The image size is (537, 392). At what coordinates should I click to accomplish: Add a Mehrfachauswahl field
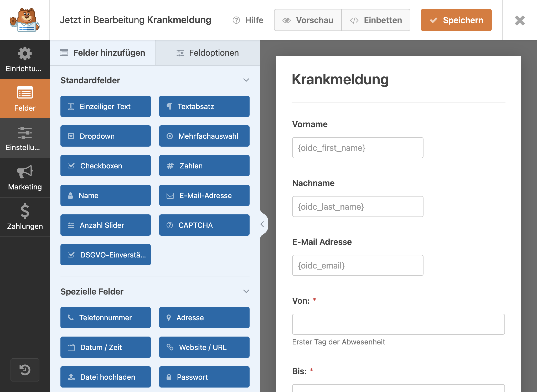tap(204, 136)
